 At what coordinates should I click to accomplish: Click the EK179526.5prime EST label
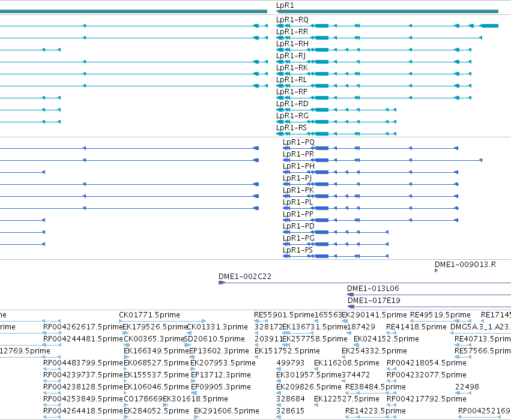[155, 327]
